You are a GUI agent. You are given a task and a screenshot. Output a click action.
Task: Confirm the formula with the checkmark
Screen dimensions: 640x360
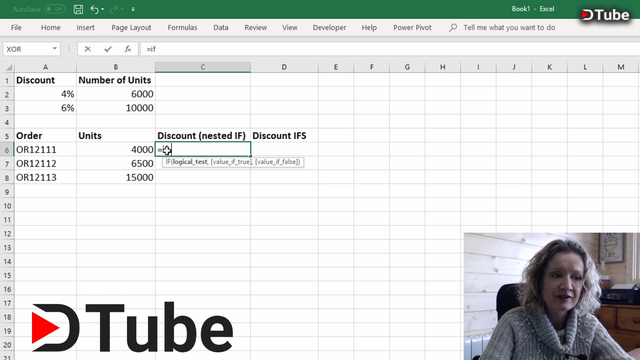(x=108, y=49)
